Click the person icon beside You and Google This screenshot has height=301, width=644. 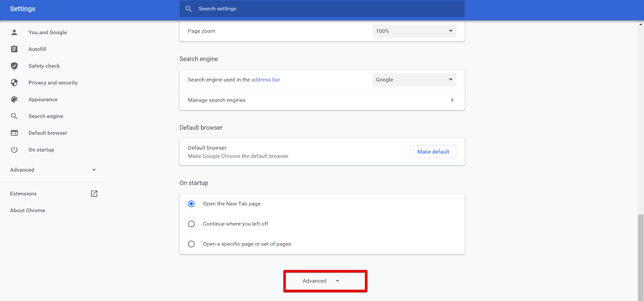pyautogui.click(x=14, y=32)
